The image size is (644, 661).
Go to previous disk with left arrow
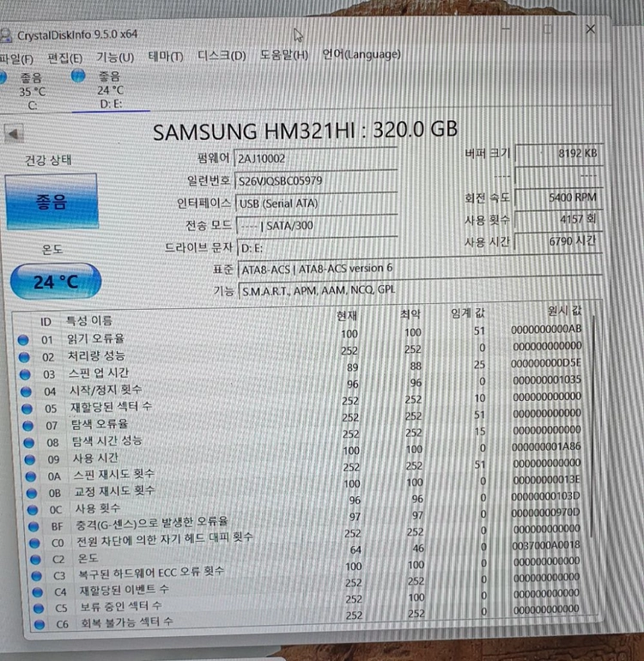(x=14, y=134)
